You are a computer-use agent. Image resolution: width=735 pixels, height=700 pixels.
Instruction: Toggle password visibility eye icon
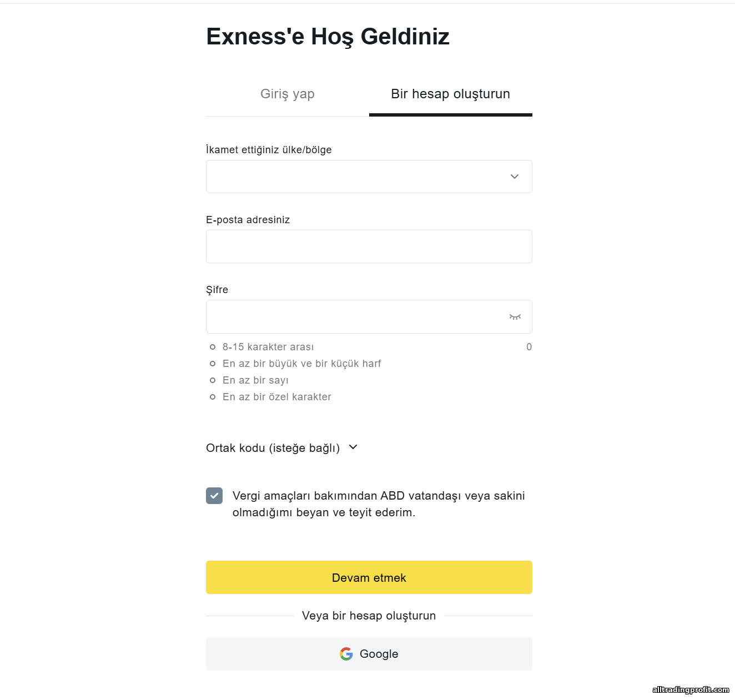515,317
